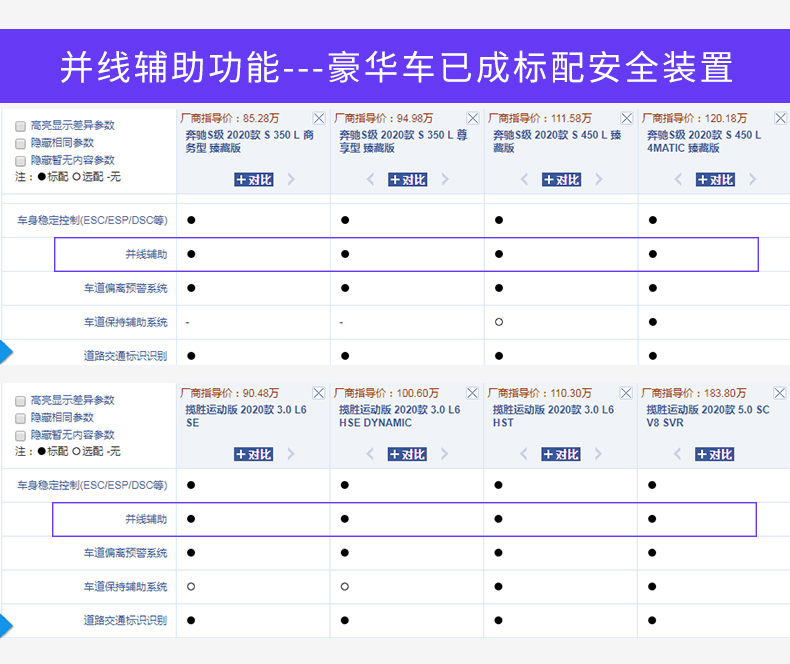Screen dimensions: 790x664
Task: Open the 揽胜运动版 2020款 3.0 L6 SE link
Action: 245,416
